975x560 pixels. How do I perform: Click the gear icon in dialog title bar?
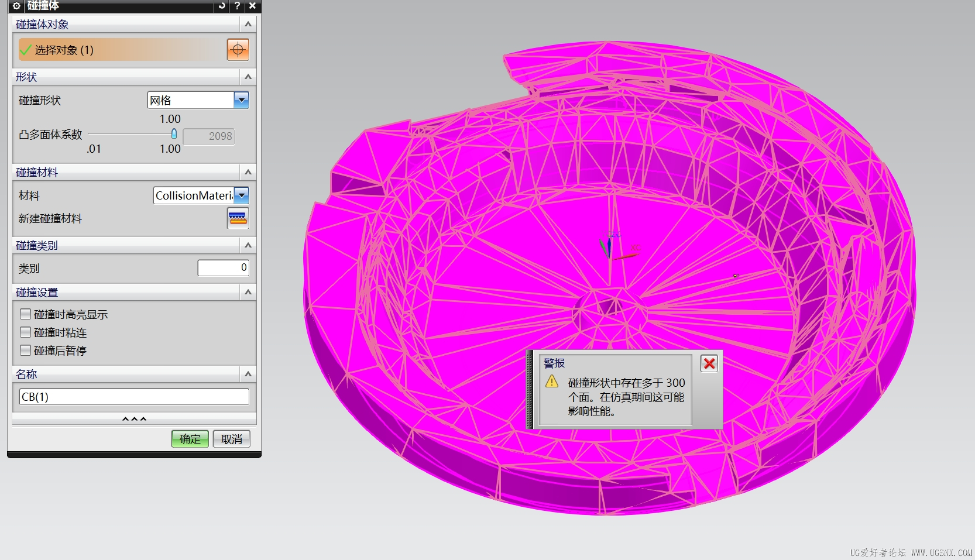16,6
